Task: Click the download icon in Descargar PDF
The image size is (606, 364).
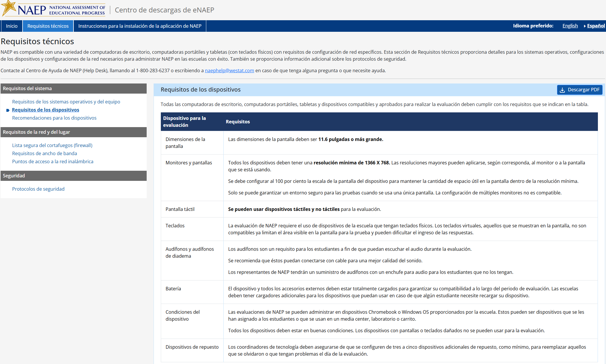Action: click(562, 90)
